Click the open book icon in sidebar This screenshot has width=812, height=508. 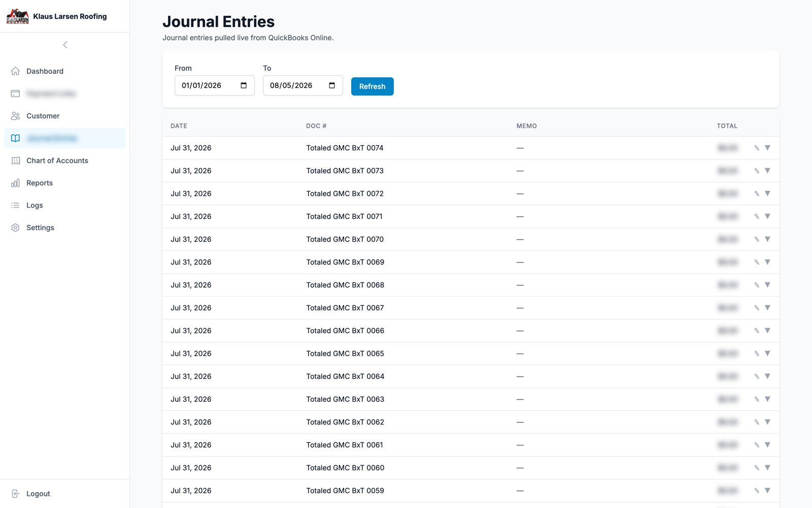tap(15, 138)
